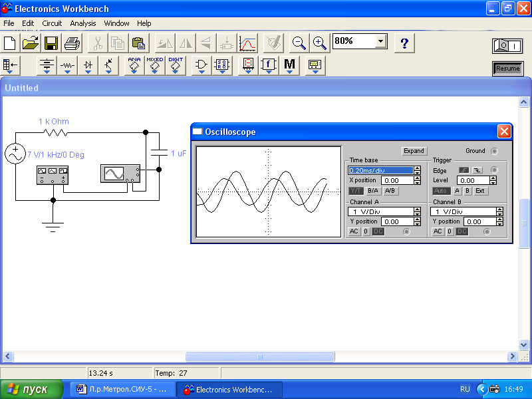Open the Indicators parts bin
This screenshot has width=532, height=399.
click(248, 65)
